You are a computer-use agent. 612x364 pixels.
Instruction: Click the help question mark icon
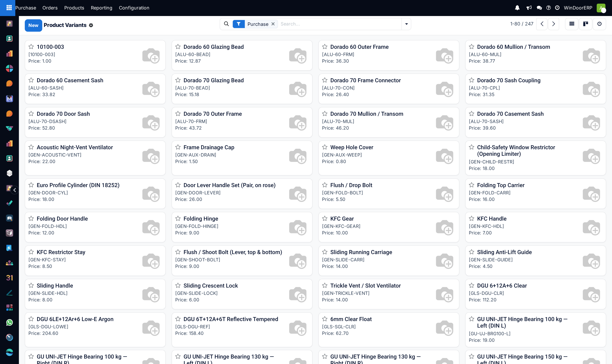click(548, 8)
